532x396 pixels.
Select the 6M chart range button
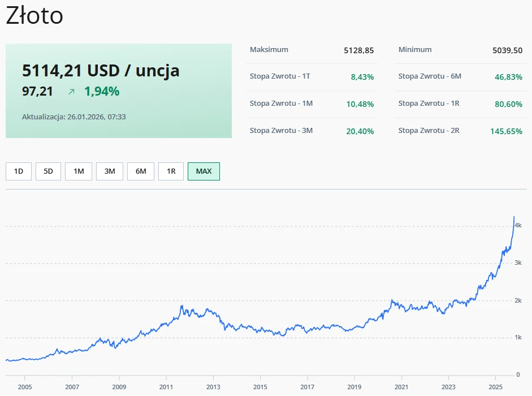coord(140,171)
